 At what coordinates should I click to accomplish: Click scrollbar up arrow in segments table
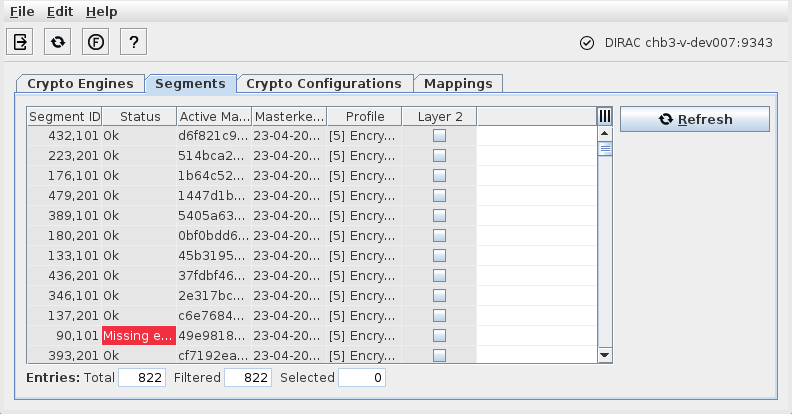(604, 134)
